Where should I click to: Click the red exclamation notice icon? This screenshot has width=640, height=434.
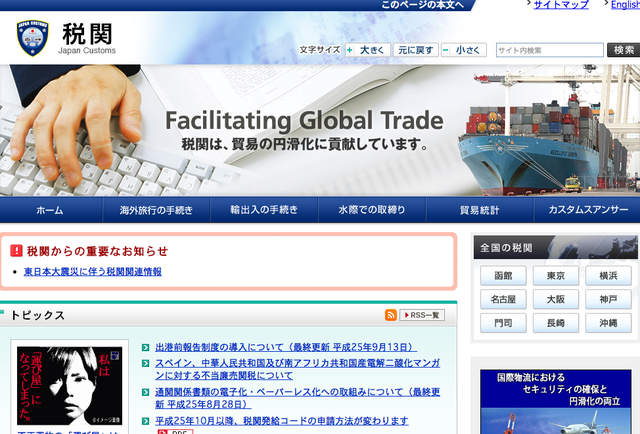(x=16, y=251)
